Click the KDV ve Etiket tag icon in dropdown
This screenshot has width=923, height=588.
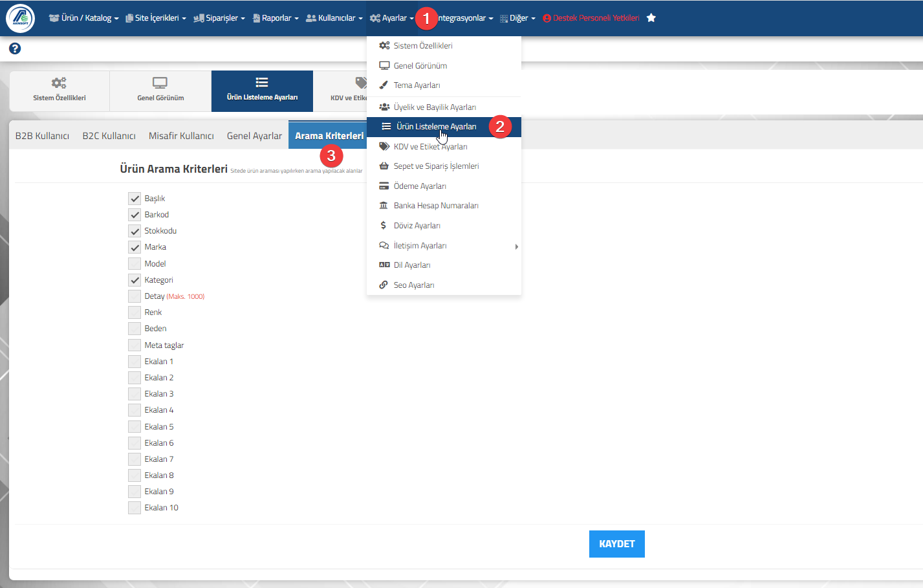[384, 147]
